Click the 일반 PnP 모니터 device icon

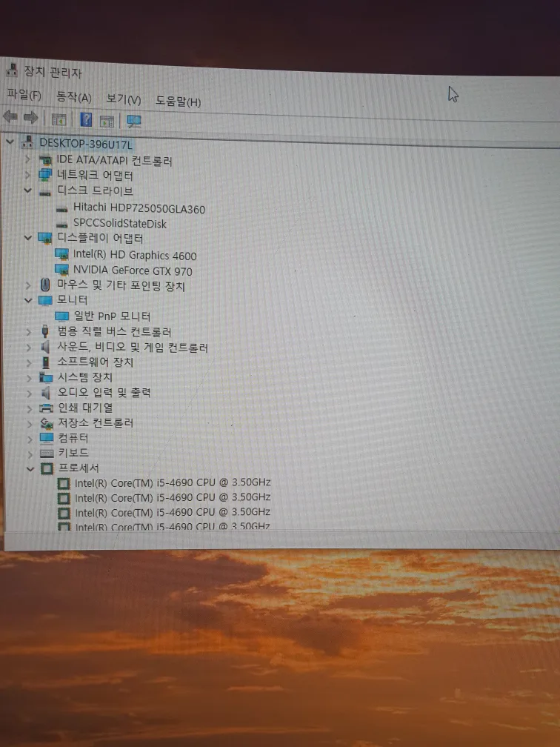tap(62, 316)
